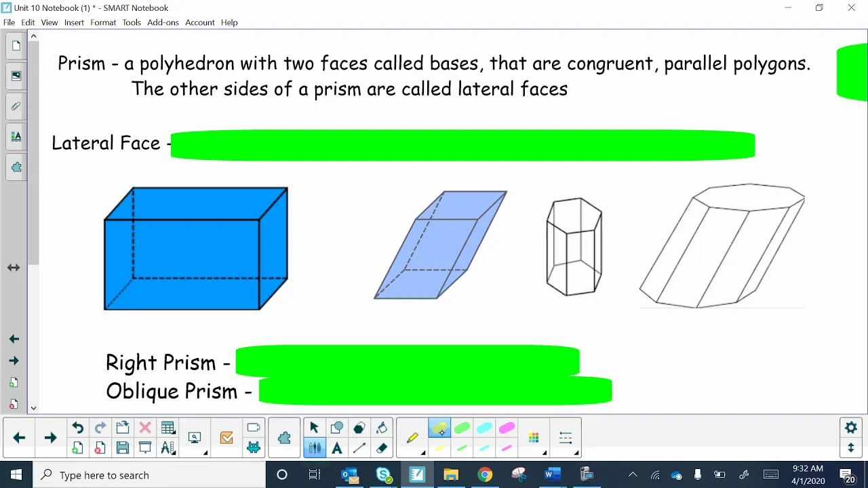Screen dimensions: 868x488
Task: Pick the cyan thick highlighter swatch
Action: [x=484, y=428]
